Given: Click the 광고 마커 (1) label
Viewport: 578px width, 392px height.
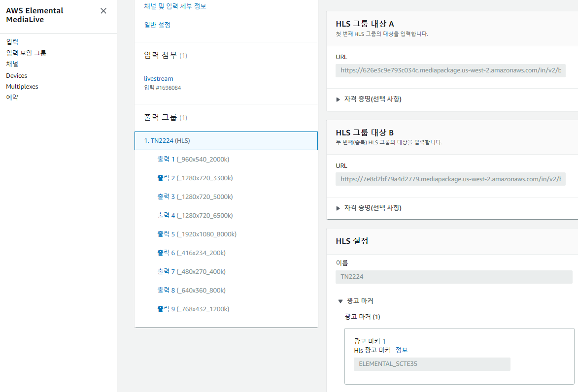Looking at the screenshot, I should click(x=362, y=317).
